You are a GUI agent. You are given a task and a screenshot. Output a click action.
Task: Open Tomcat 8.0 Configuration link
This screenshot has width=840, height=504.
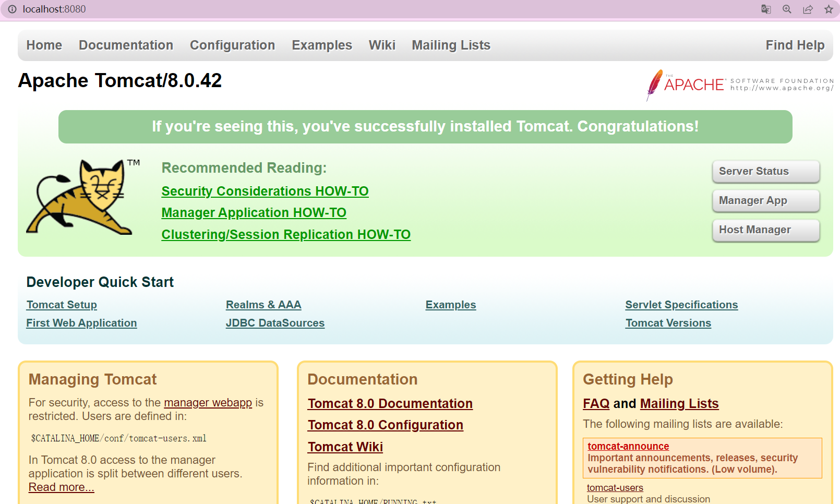(385, 425)
